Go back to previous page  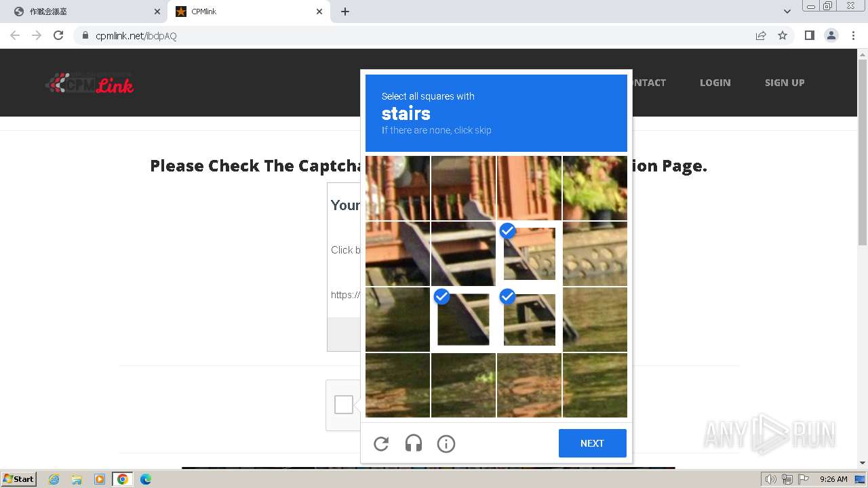pos(15,35)
